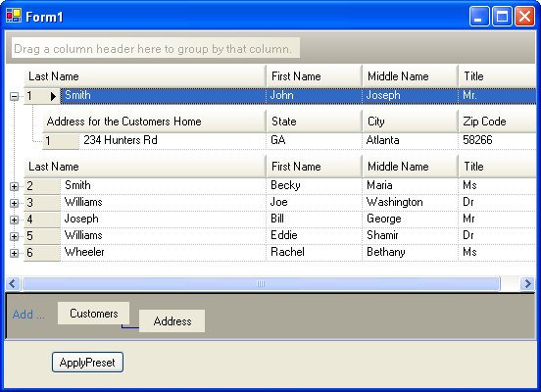Click second Title header above Ms
The height and width of the screenshot is (392, 541).
497,167
